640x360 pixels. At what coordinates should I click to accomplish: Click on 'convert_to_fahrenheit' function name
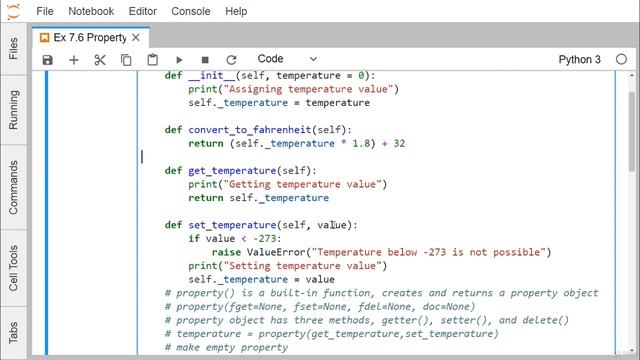click(x=250, y=130)
